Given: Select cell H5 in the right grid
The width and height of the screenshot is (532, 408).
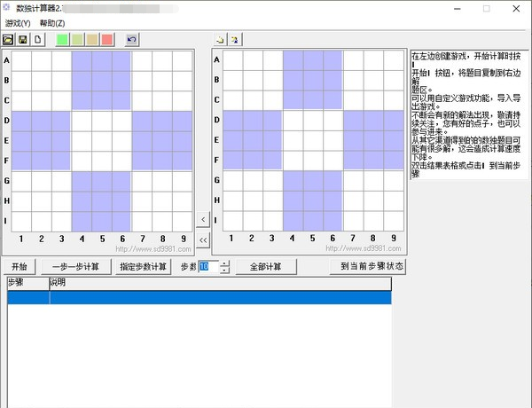Looking at the screenshot, I should [x=313, y=200].
